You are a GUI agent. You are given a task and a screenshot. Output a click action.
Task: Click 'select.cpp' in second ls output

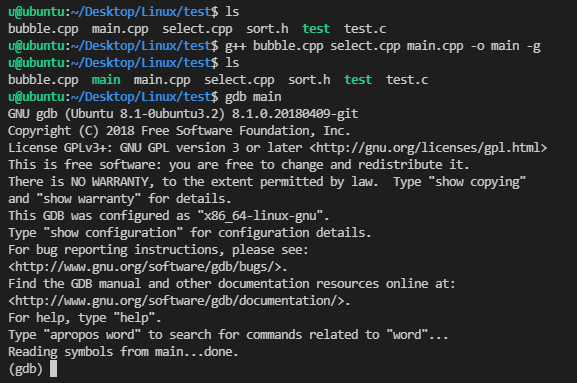coord(239,80)
